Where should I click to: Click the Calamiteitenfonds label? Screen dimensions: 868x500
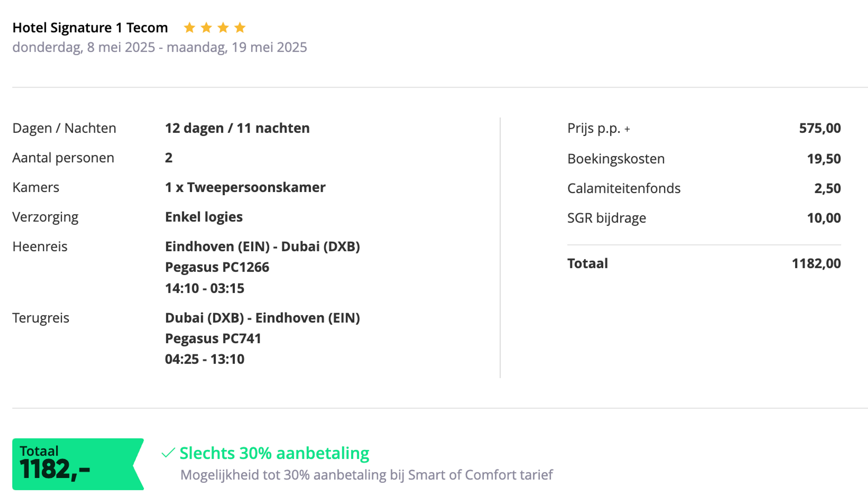coord(623,188)
